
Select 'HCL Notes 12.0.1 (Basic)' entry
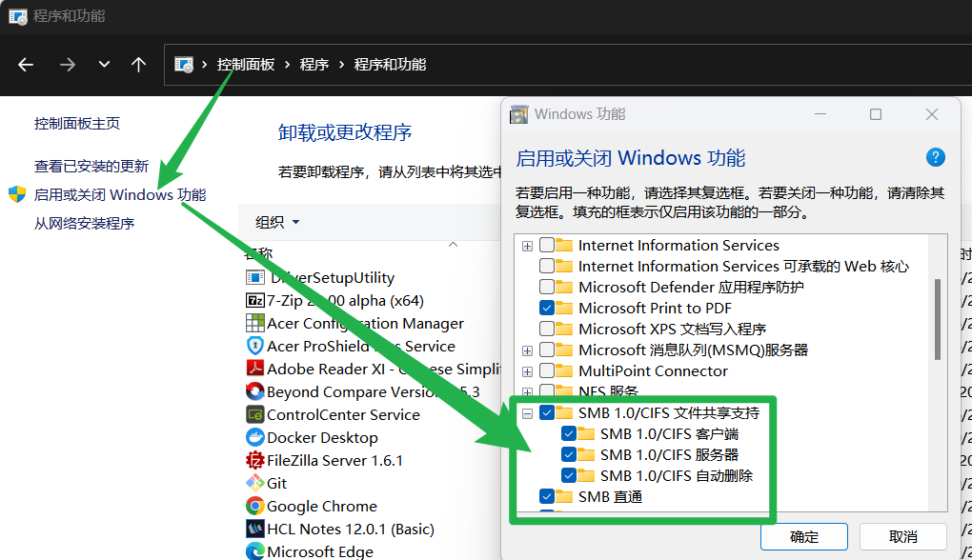(351, 529)
